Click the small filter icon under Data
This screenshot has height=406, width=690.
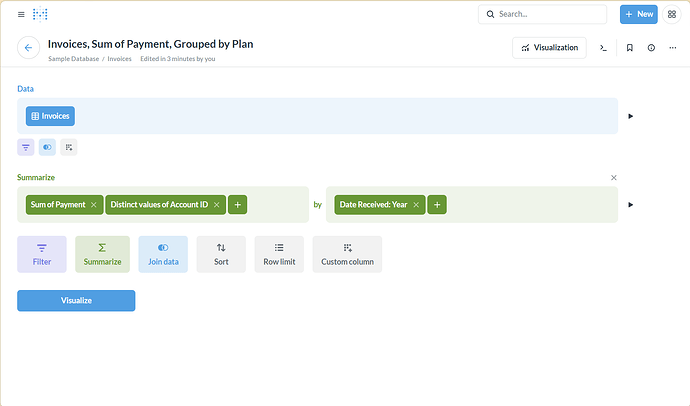tap(26, 147)
